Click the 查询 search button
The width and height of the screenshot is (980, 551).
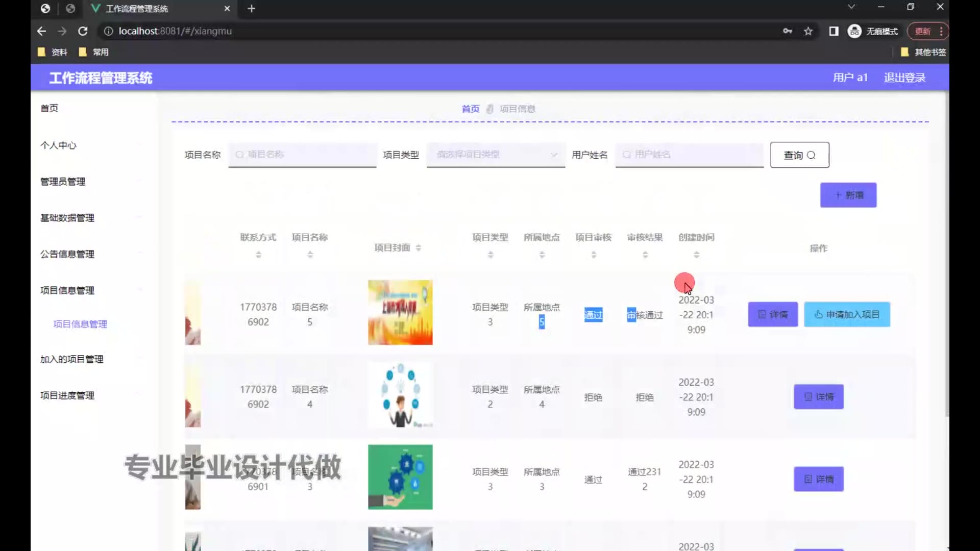click(x=799, y=155)
